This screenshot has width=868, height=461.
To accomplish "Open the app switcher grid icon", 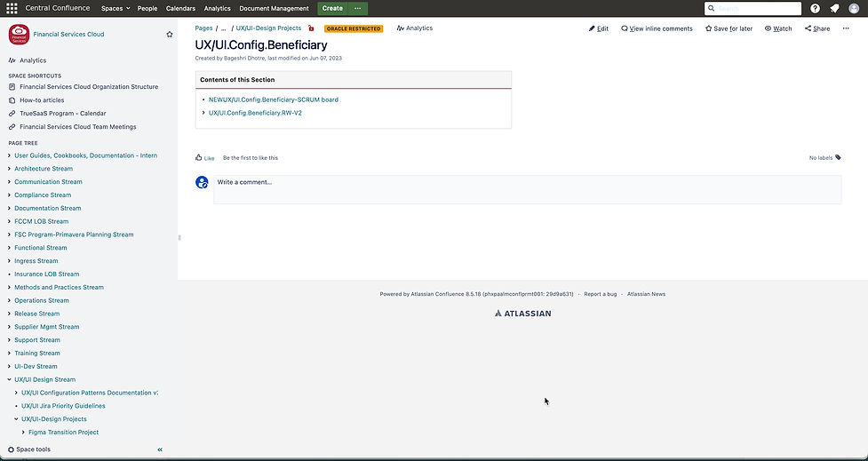I will pos(12,8).
